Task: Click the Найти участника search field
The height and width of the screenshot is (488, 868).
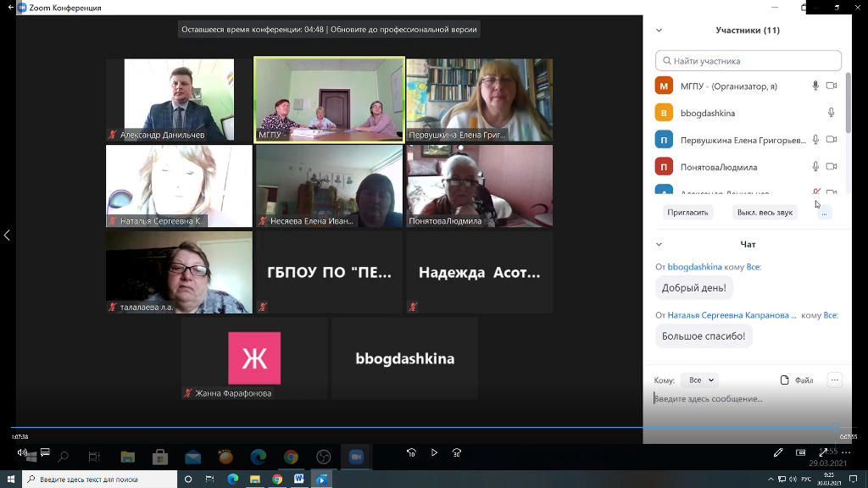Action: (x=748, y=61)
